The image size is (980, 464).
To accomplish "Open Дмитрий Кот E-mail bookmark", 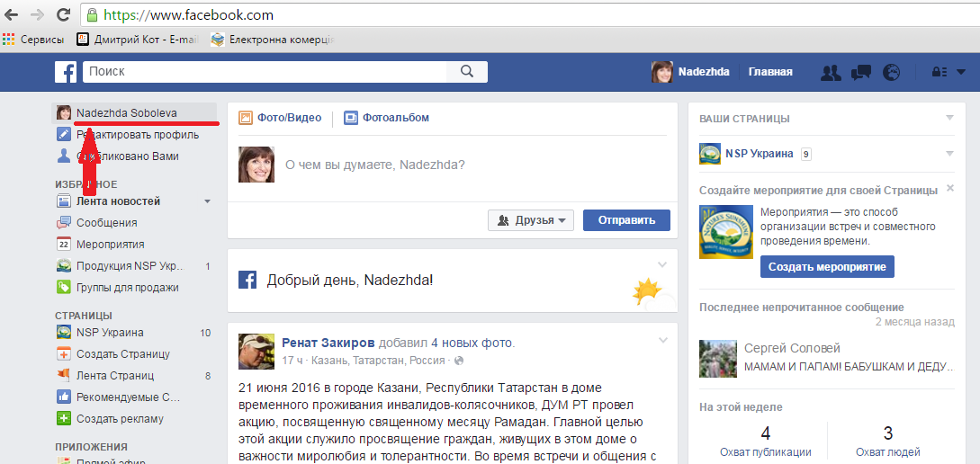I will [138, 40].
